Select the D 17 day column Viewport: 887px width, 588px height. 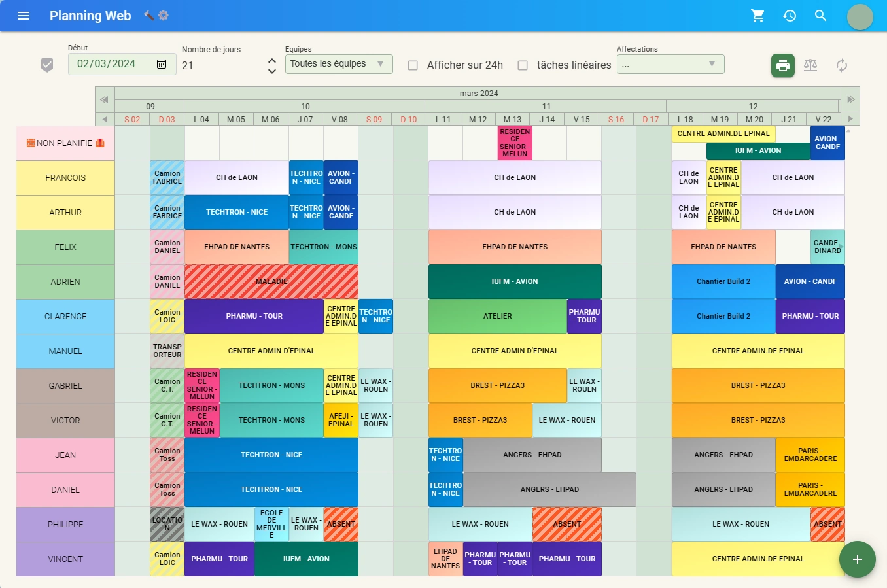pyautogui.click(x=650, y=120)
